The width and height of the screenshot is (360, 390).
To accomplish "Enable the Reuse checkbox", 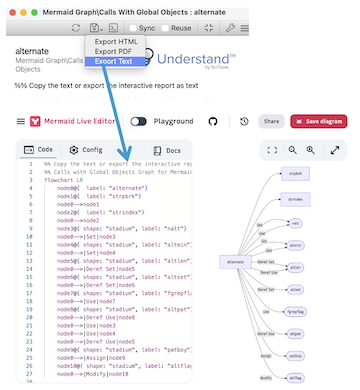I will [x=165, y=28].
